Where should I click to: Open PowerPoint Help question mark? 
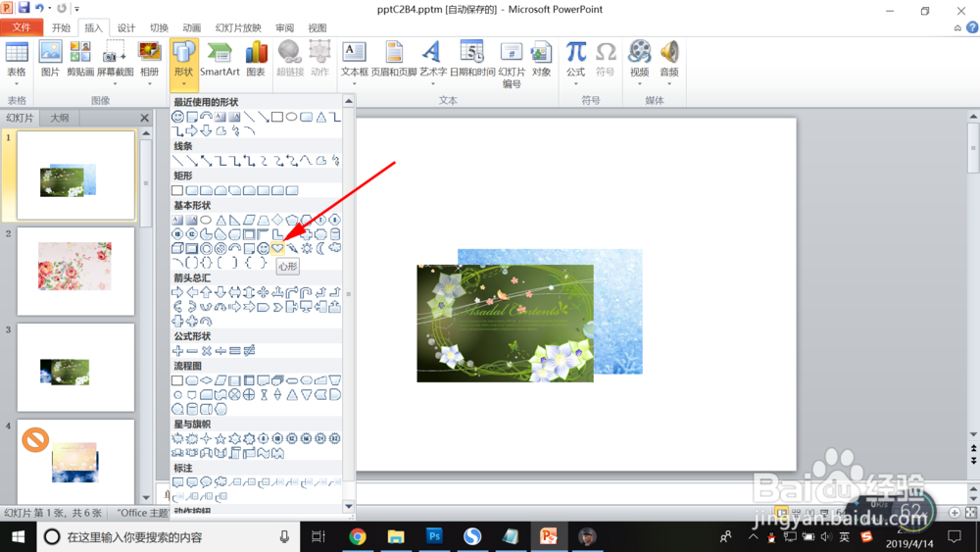click(972, 27)
